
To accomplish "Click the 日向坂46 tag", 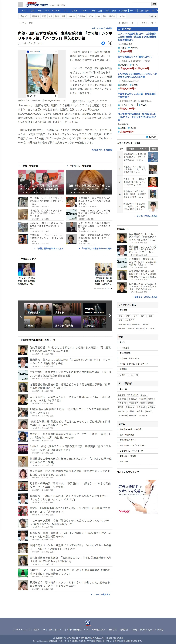I will coord(140,329).
